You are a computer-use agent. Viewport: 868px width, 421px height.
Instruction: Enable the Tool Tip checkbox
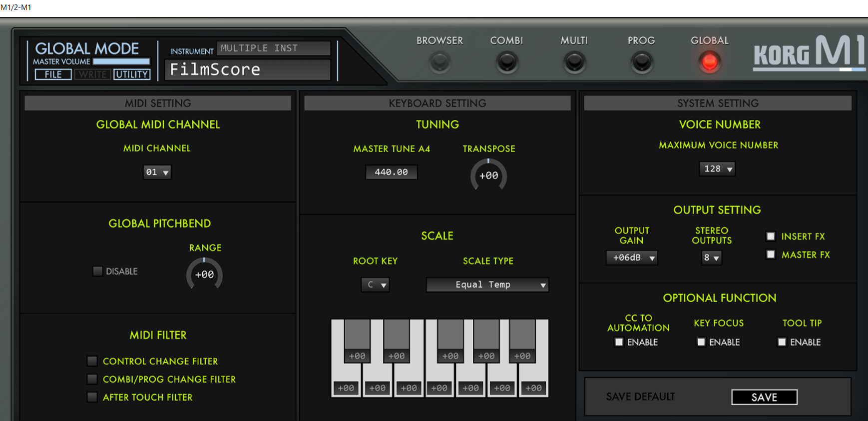(x=782, y=342)
